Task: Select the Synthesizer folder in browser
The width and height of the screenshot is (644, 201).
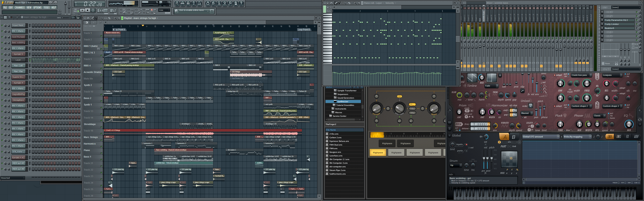Action: pyautogui.click(x=343, y=102)
